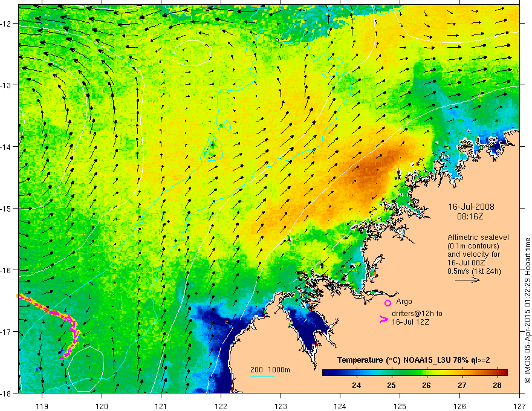Viewport: 532px width, 411px height.
Task: Click the latitude axis label -13
Action: [7, 85]
